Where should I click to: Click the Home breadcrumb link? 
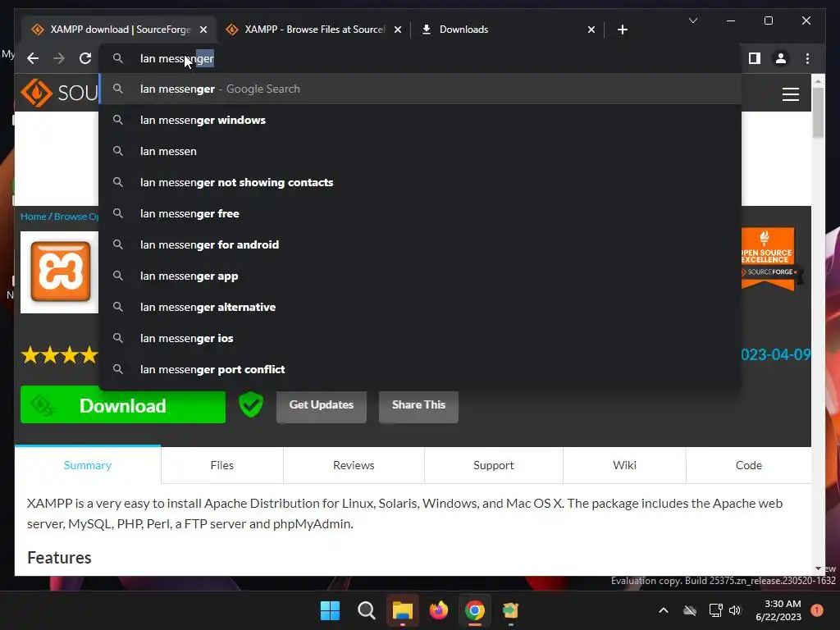[33, 217]
